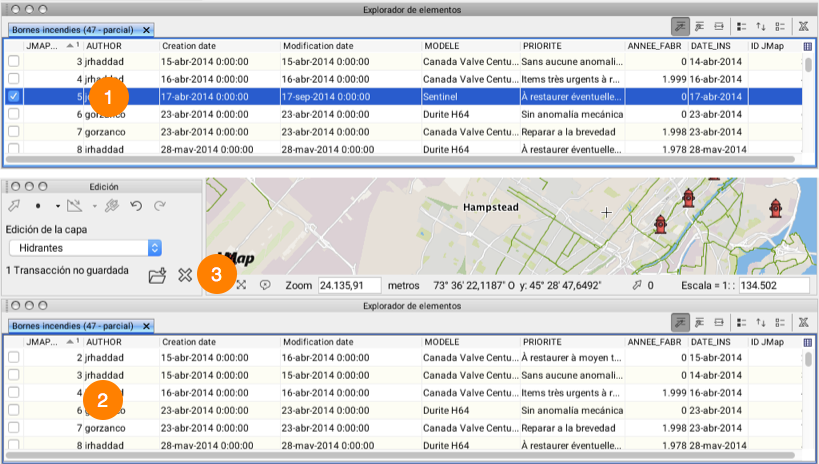819x464 pixels.
Task: Click PRIORITE column header in the bottom table
Action: [570, 342]
